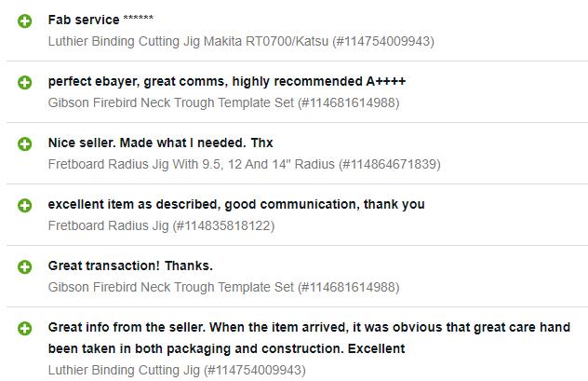Click the 'Fab service ******' feedback comment
588x381 pixels.
click(100, 20)
